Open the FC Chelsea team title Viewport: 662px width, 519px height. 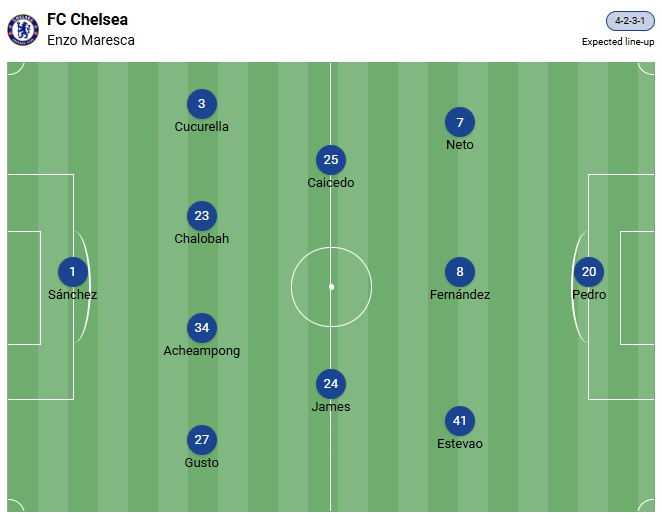pos(87,20)
